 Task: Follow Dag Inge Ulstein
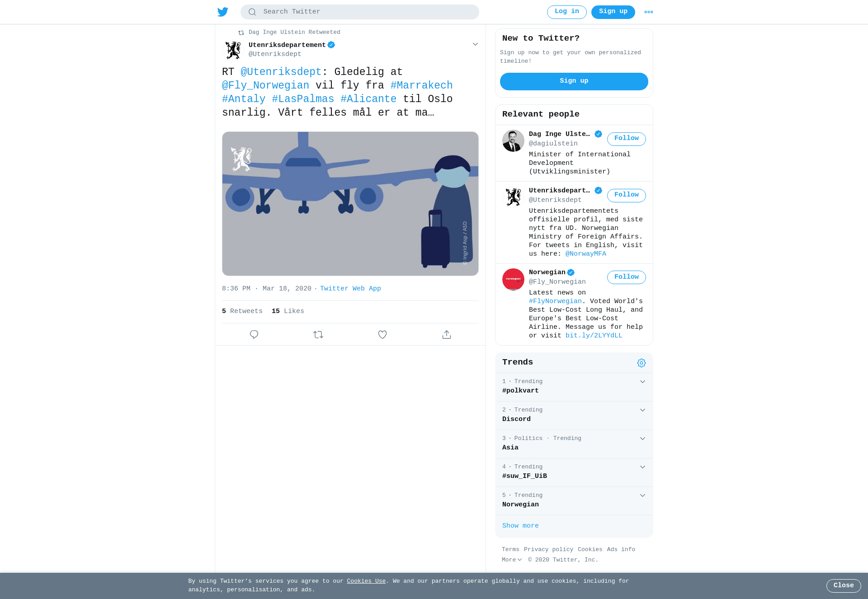point(626,139)
